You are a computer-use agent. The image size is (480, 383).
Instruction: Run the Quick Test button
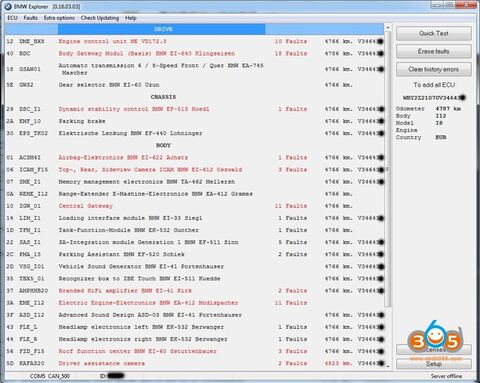(434, 33)
